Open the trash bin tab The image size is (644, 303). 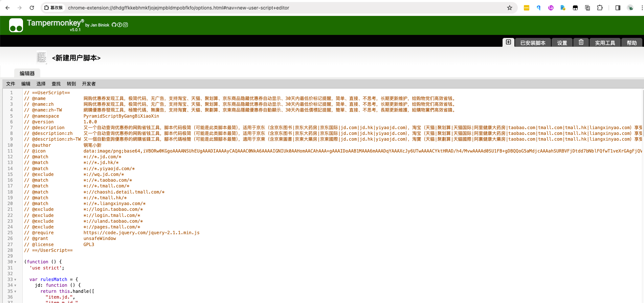pyautogui.click(x=581, y=42)
